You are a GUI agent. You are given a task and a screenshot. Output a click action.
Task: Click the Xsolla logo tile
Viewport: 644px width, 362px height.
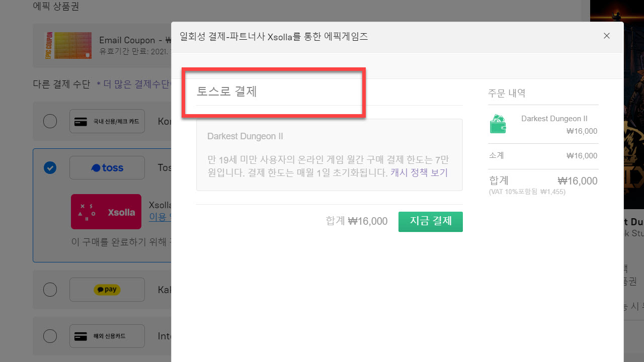point(106,212)
